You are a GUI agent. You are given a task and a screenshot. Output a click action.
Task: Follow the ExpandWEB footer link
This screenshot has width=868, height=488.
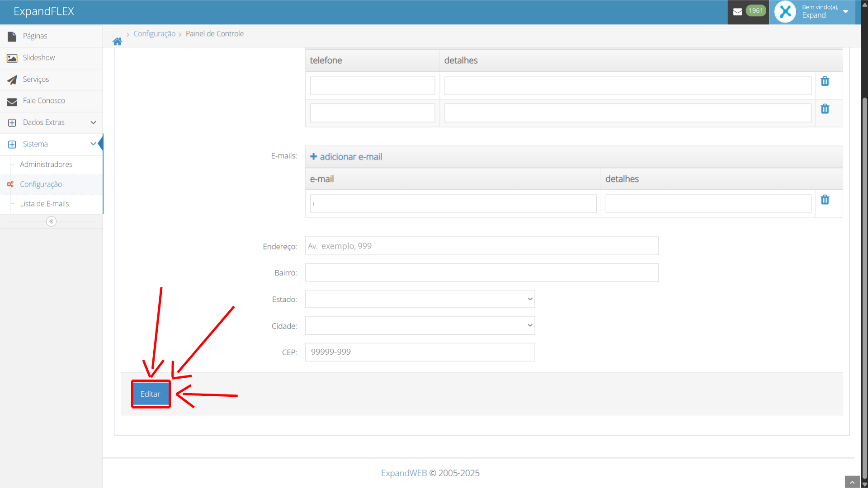(404, 473)
